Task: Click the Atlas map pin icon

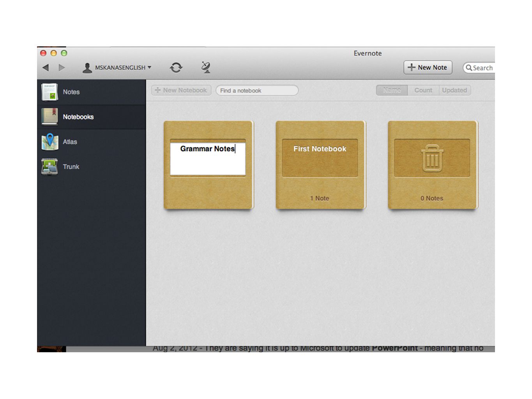Action: 50,142
